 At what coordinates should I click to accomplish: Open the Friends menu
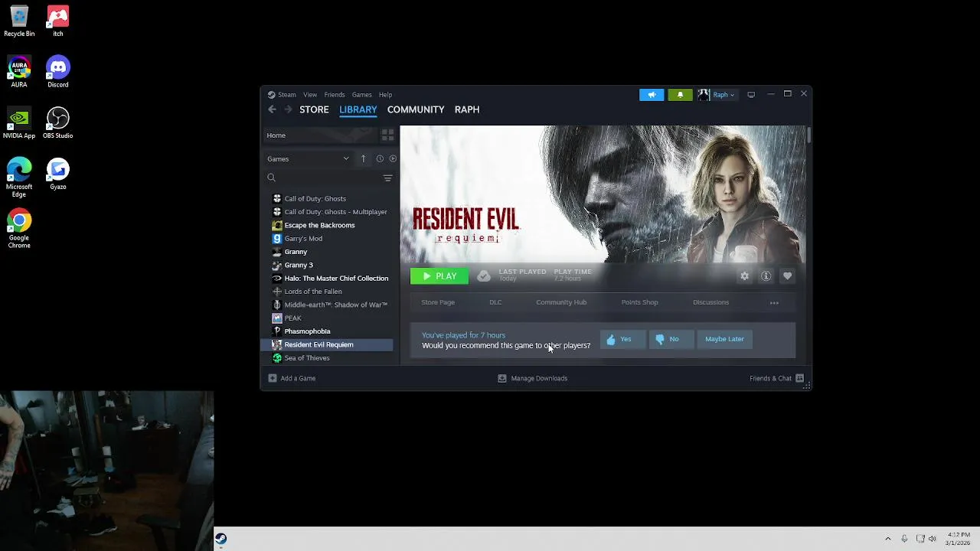(x=334, y=95)
